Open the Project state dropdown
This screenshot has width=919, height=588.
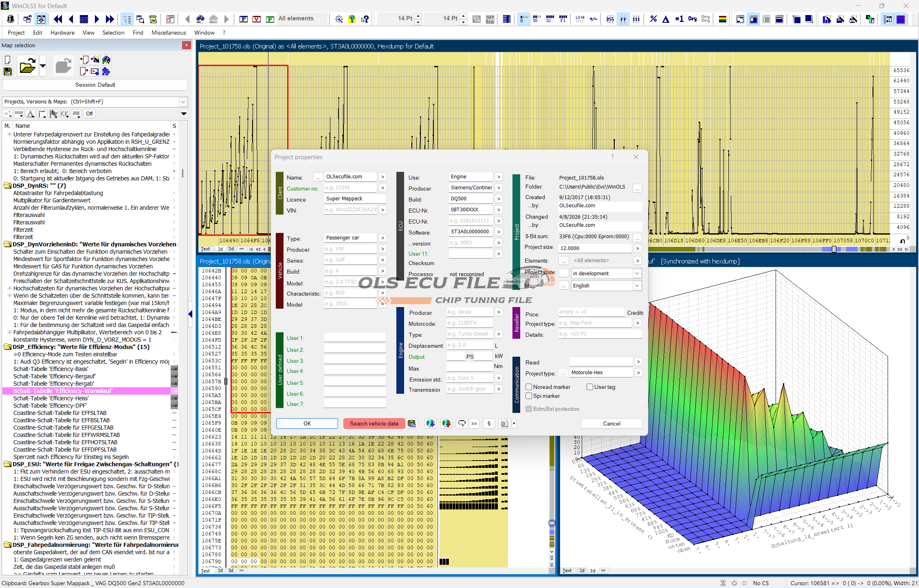coord(637,274)
